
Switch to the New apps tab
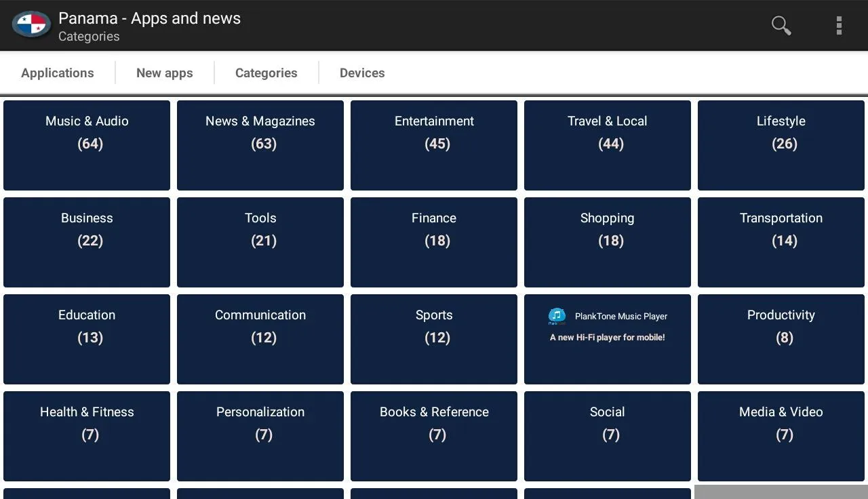[x=165, y=73]
